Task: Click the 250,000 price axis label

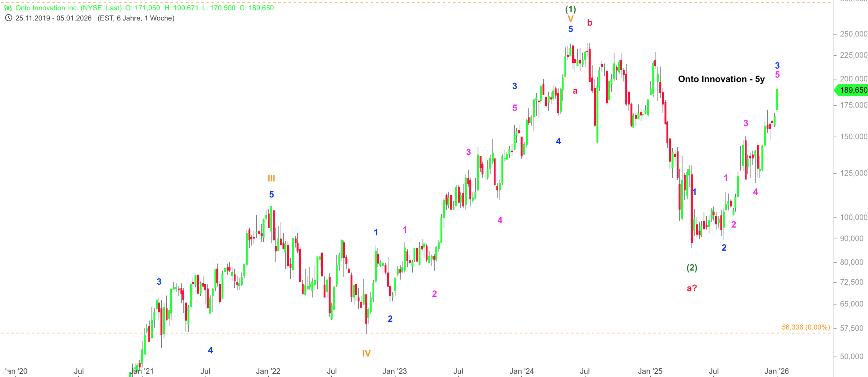Action: coord(853,34)
